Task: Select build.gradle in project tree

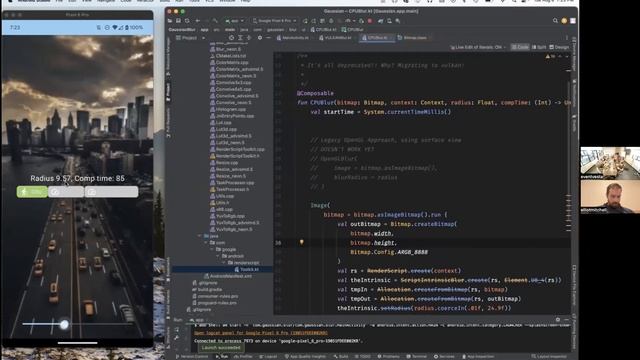Action: (207, 289)
